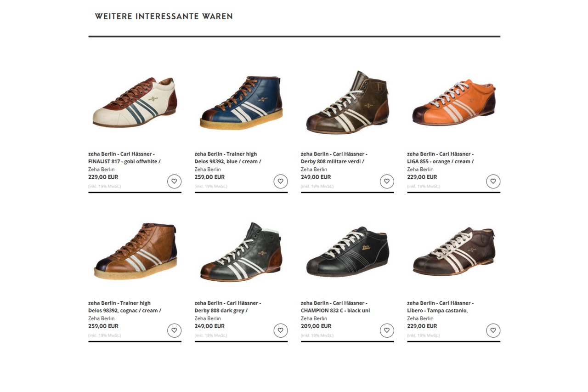Click heart icon for Derby 808 militare verdi
Viewport: 588px width, 392px height.
coord(387,182)
